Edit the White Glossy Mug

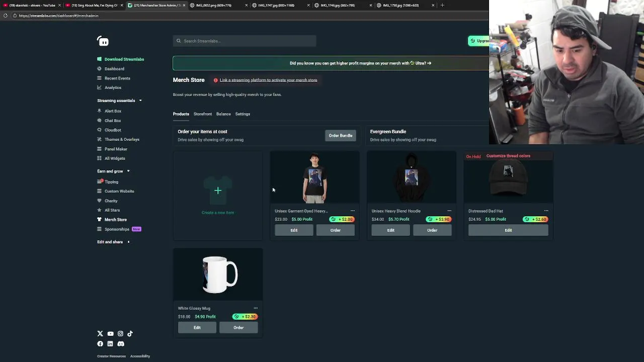coord(197,328)
